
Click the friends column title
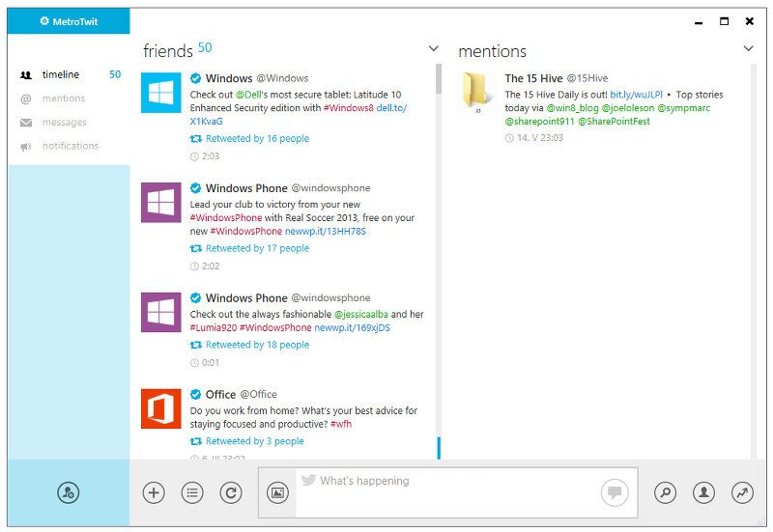(x=167, y=51)
